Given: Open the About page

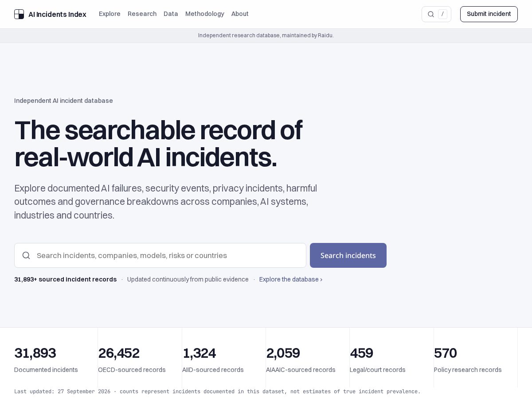Looking at the screenshot, I should [240, 14].
